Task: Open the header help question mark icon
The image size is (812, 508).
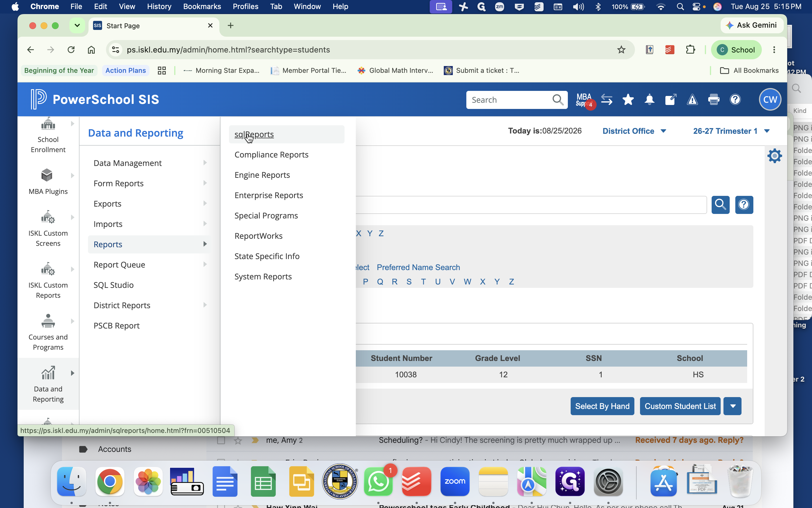Action: tap(735, 100)
